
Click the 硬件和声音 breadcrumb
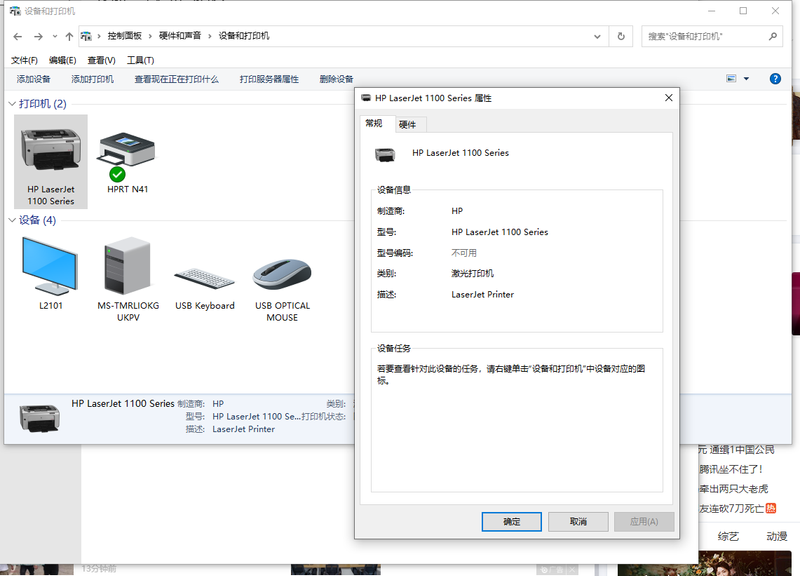tap(180, 36)
